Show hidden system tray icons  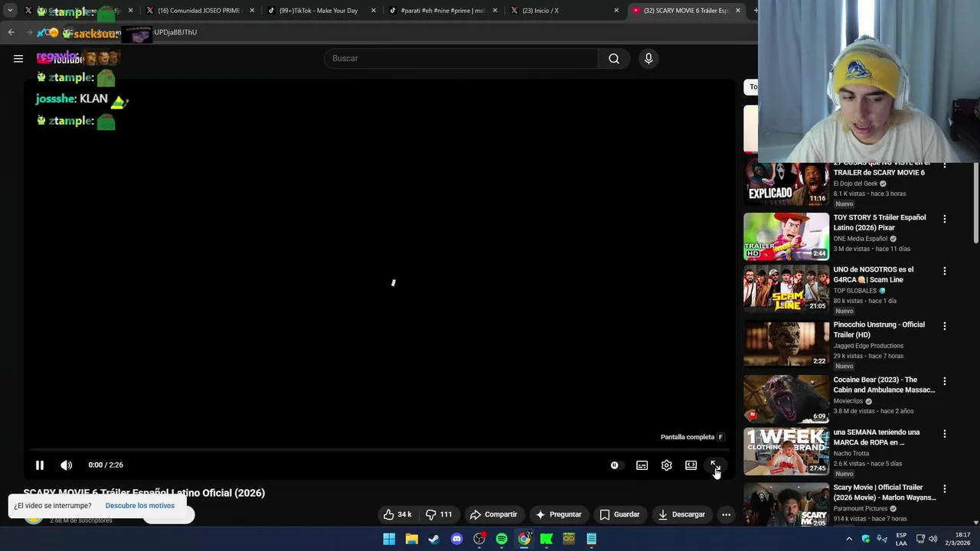point(849,539)
